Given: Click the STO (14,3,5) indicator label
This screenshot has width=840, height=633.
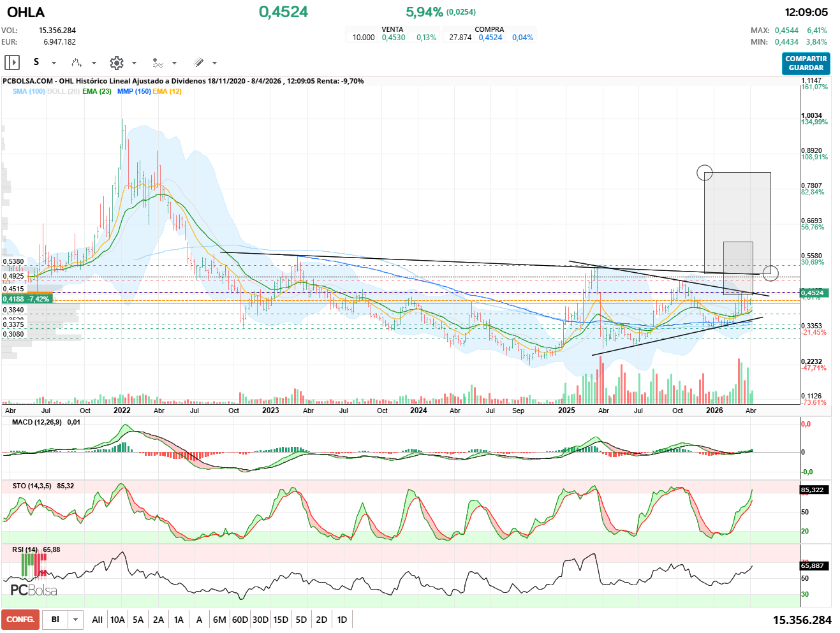Looking at the screenshot, I should 32,486.
